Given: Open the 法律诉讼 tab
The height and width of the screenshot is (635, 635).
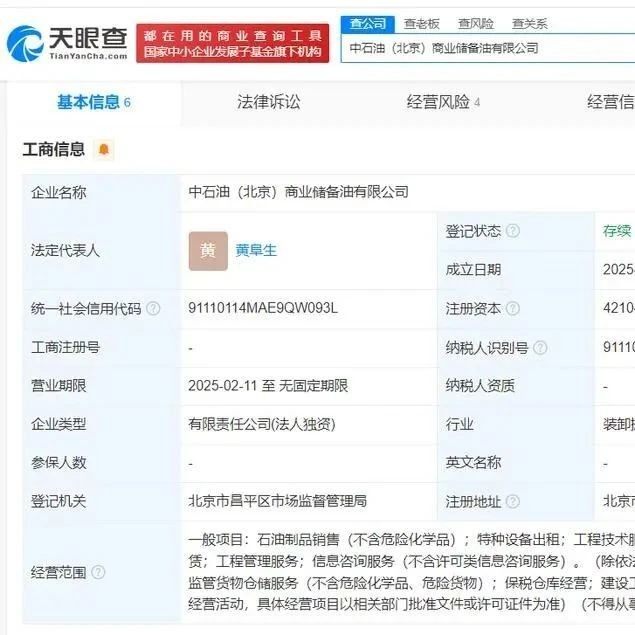Looking at the screenshot, I should click(x=269, y=102).
